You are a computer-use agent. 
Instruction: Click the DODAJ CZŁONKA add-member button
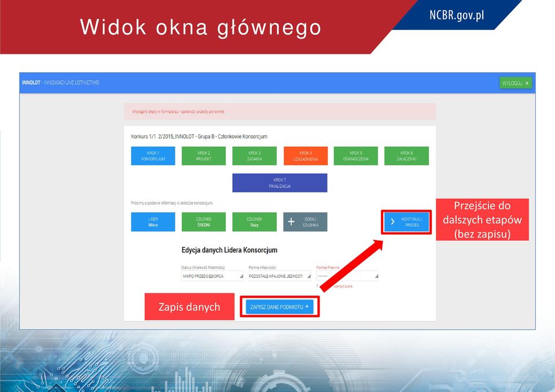pos(305,222)
